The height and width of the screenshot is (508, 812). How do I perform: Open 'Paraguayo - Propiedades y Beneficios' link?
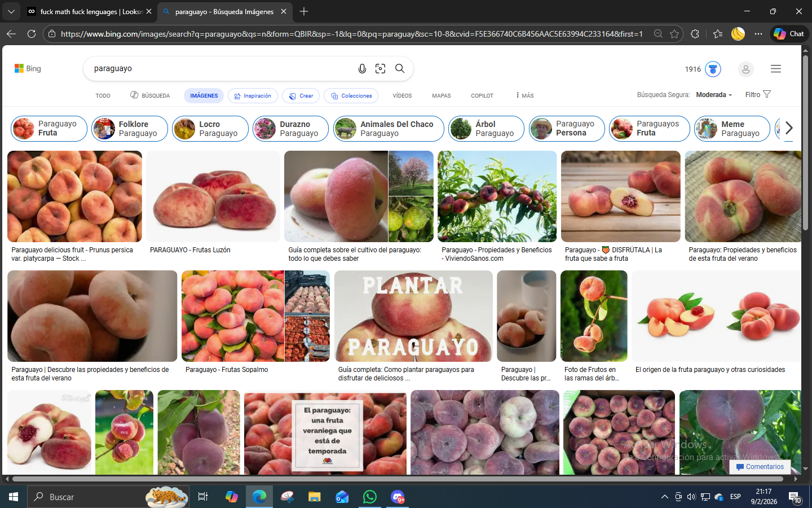497,254
